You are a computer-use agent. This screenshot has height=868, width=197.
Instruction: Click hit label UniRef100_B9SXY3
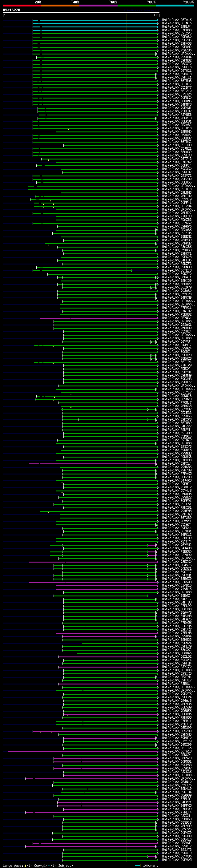pos(177,447)
